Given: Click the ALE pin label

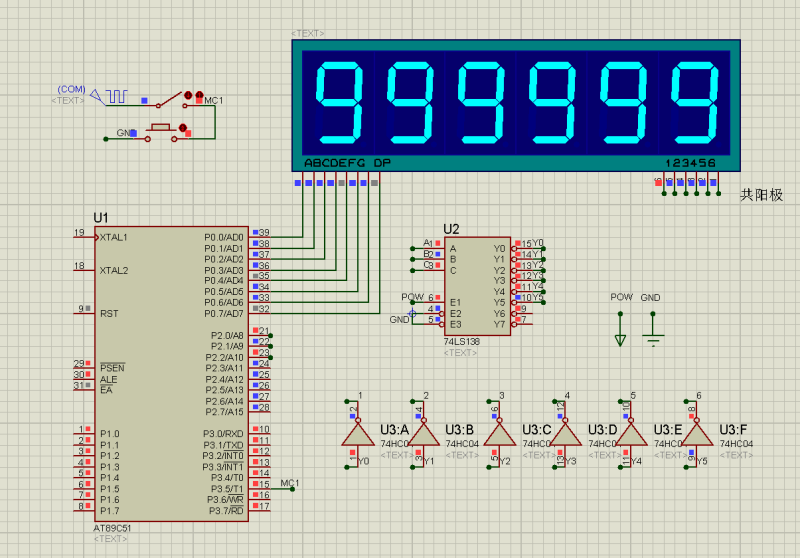Looking at the screenshot, I should pyautogui.click(x=109, y=379).
